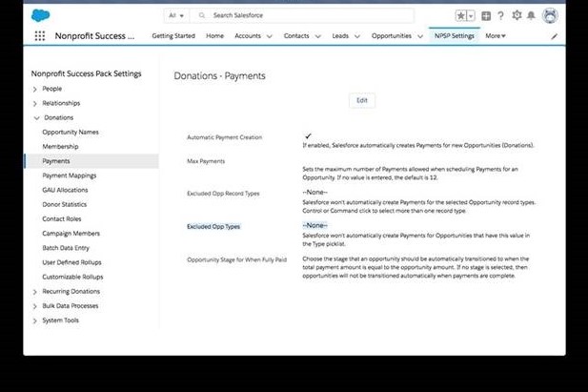Click the Excluded Opp Types label
Image resolution: width=588 pixels, height=392 pixels.
213,226
